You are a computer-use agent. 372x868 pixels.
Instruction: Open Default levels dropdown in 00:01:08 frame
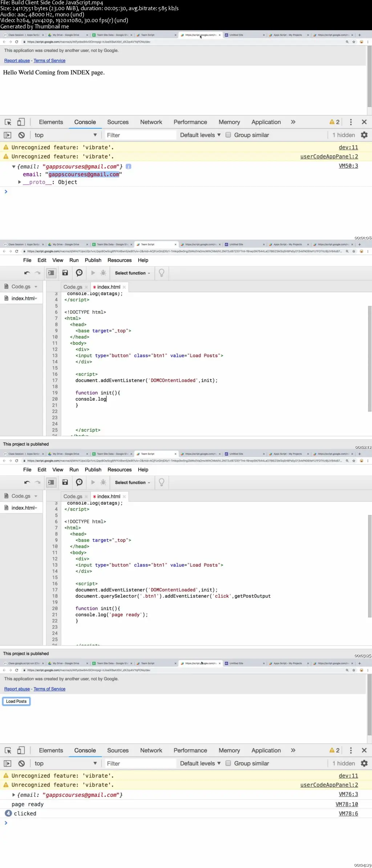pyautogui.click(x=200, y=135)
